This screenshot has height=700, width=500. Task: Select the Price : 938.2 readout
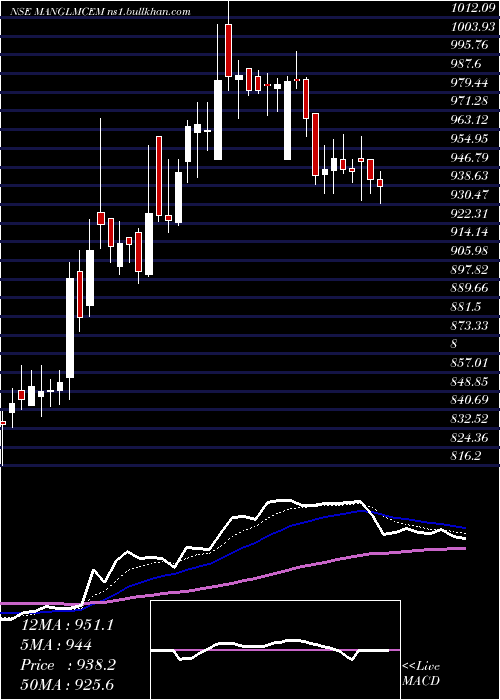coord(68,665)
